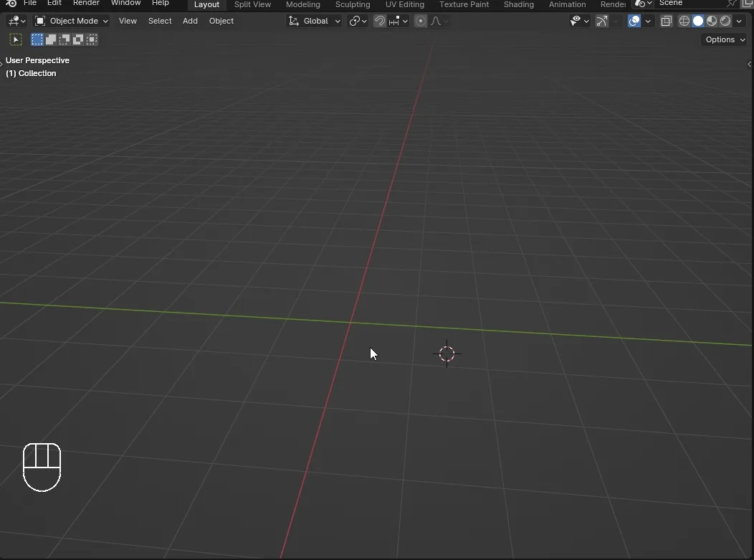Open the Global transform orientation dropdown

click(x=314, y=21)
